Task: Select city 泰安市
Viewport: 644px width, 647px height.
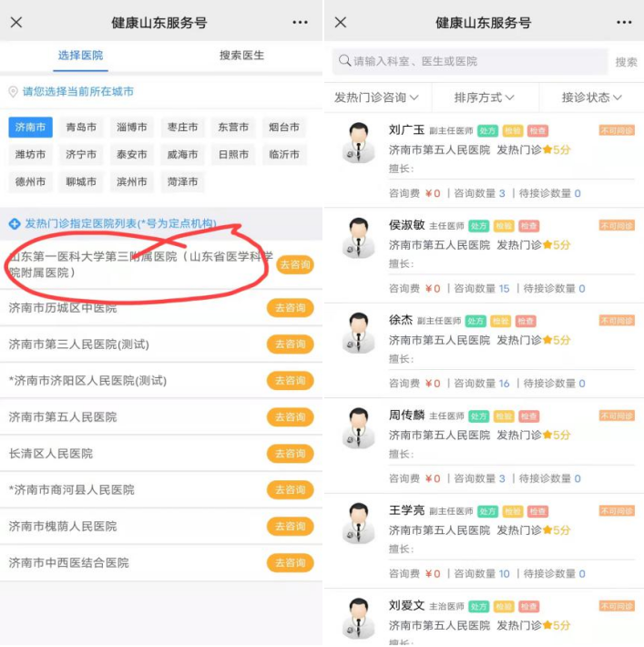Action: pyautogui.click(x=132, y=155)
